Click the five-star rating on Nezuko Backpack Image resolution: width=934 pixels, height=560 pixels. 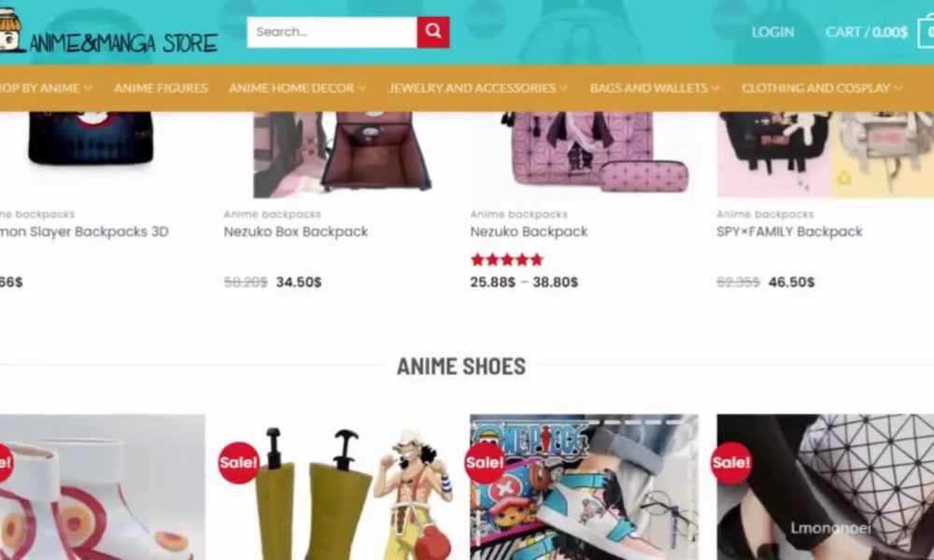(x=506, y=259)
